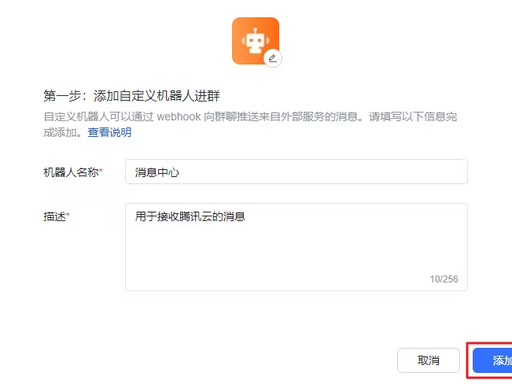Click the 10/256 character counter

444,279
